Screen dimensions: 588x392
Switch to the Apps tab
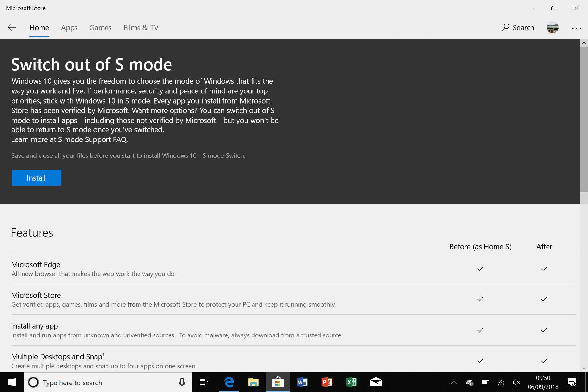point(69,28)
